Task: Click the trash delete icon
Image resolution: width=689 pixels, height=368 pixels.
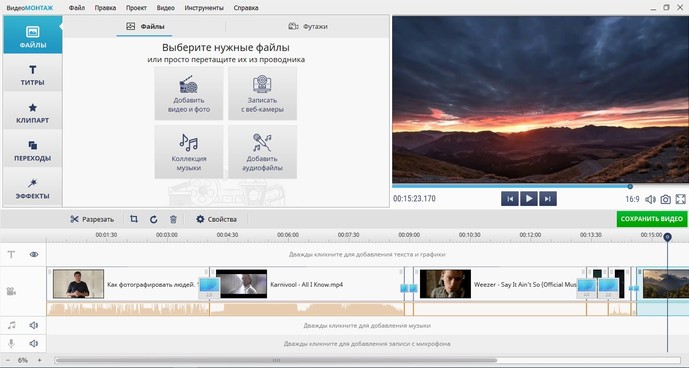Action: coord(173,219)
